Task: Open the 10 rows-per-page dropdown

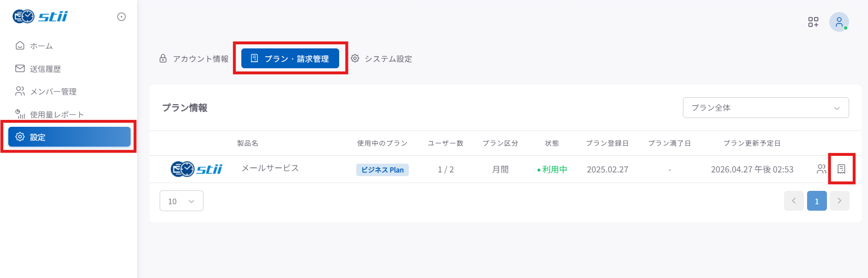Action: 181,201
